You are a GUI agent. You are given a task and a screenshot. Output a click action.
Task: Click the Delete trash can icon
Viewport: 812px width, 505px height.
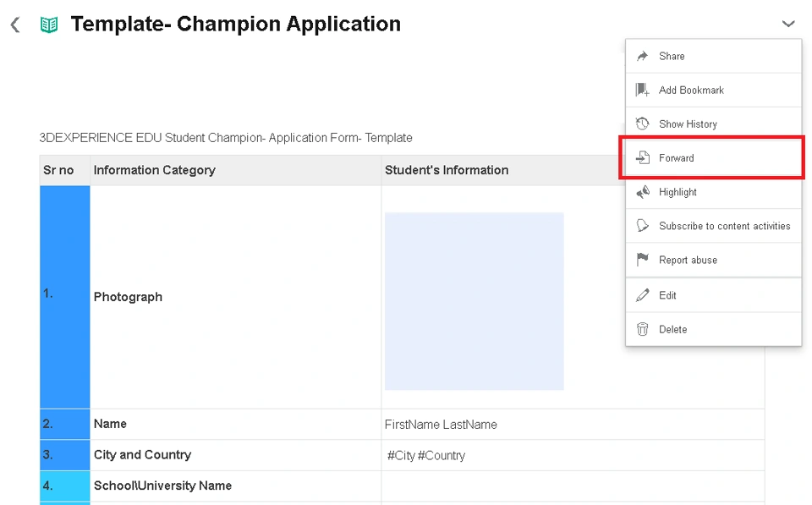(643, 329)
